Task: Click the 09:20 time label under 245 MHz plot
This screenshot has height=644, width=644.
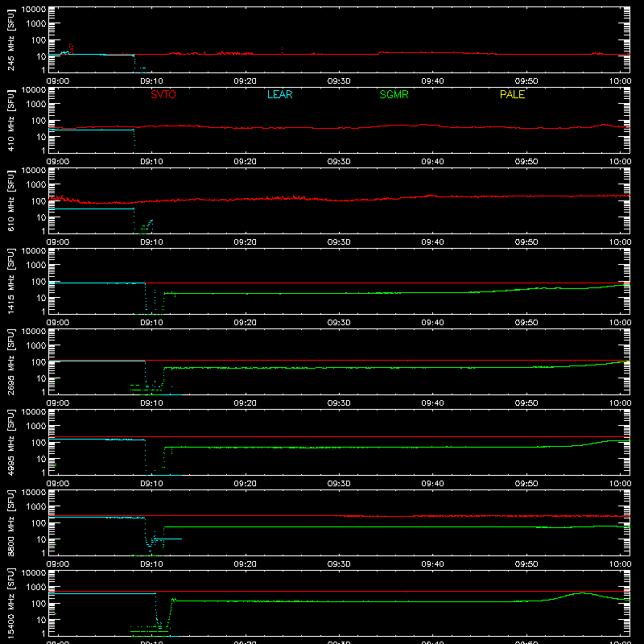Action: coord(246,81)
